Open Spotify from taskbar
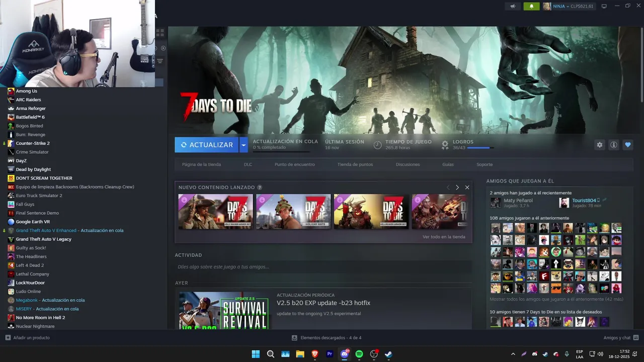Image resolution: width=644 pixels, height=362 pixels. 359,354
